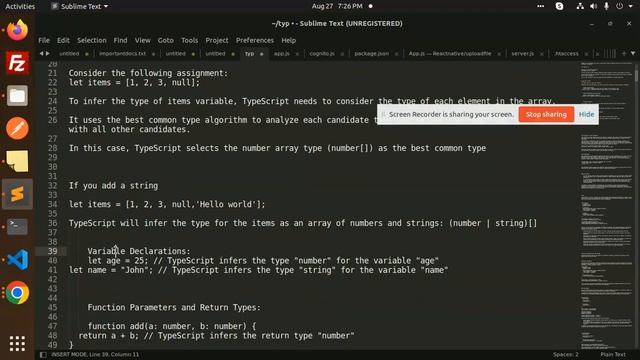The image size is (640, 360).
Task: Click Activities in the top bar
Action: [x=20, y=6]
